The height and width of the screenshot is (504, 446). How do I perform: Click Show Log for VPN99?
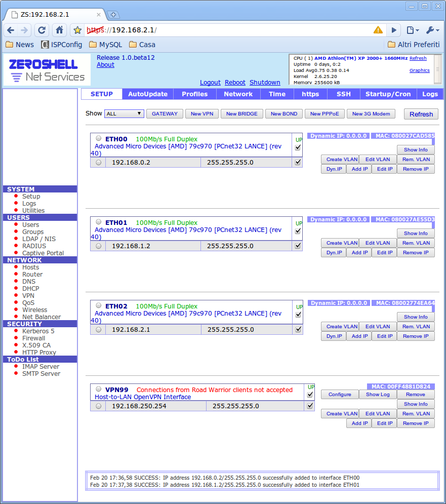tap(378, 395)
